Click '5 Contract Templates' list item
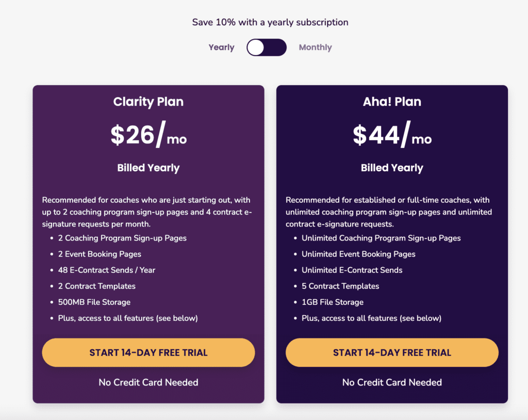The width and height of the screenshot is (528, 420). point(340,286)
